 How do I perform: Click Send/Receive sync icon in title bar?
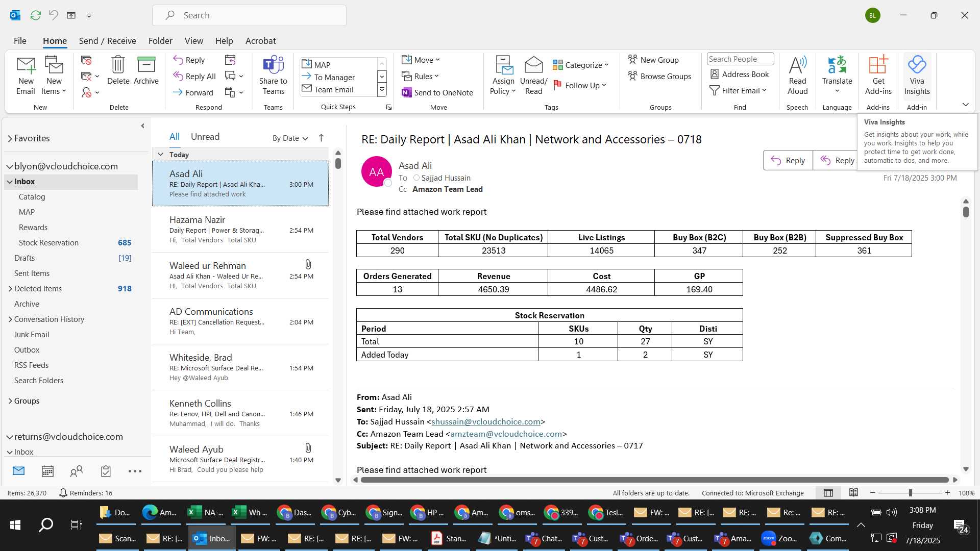tap(35, 15)
